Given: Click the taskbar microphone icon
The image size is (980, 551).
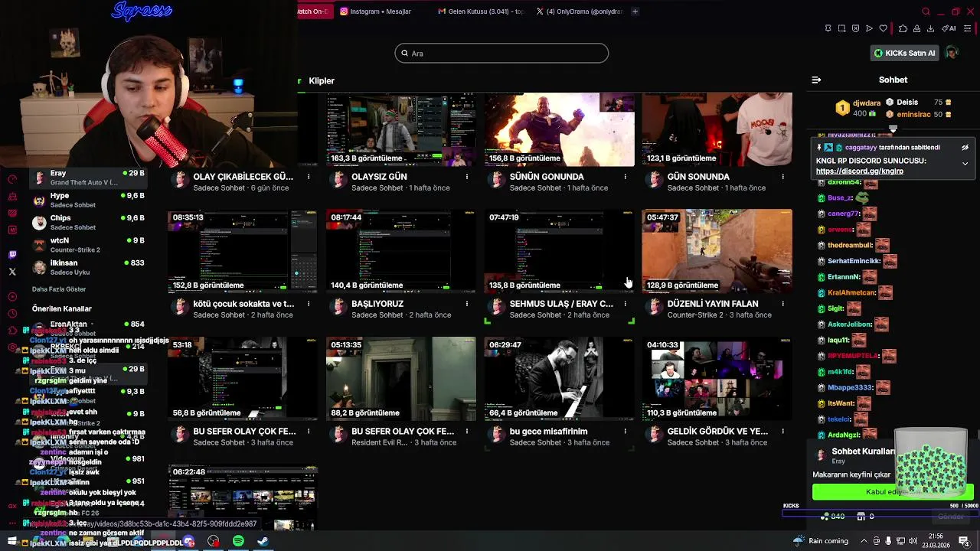Looking at the screenshot, I should tap(889, 541).
